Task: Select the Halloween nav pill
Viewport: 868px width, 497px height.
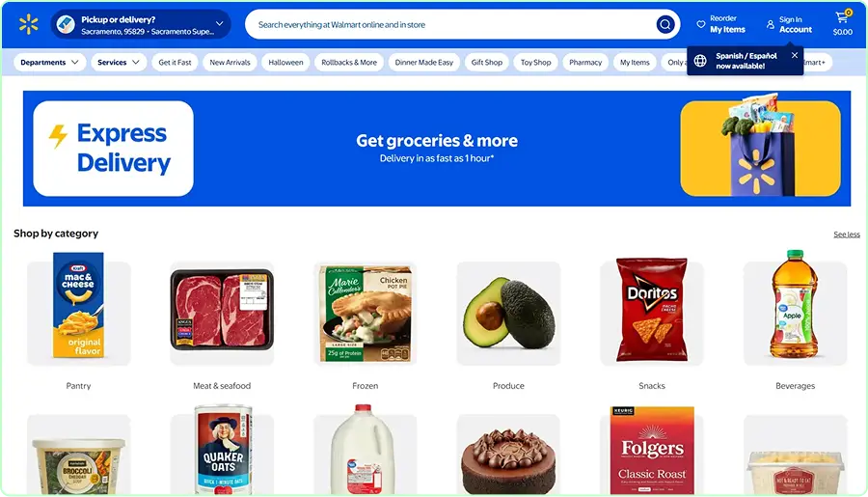Action: coord(285,62)
